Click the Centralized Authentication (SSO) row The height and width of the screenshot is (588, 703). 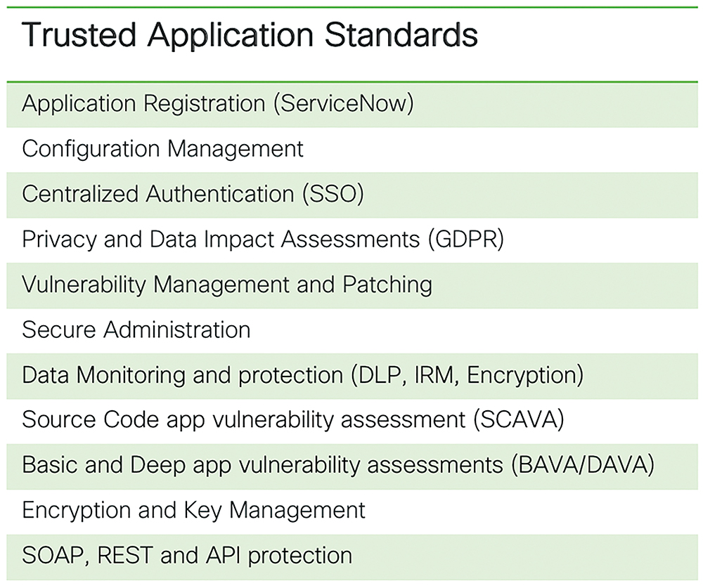pos(352,195)
